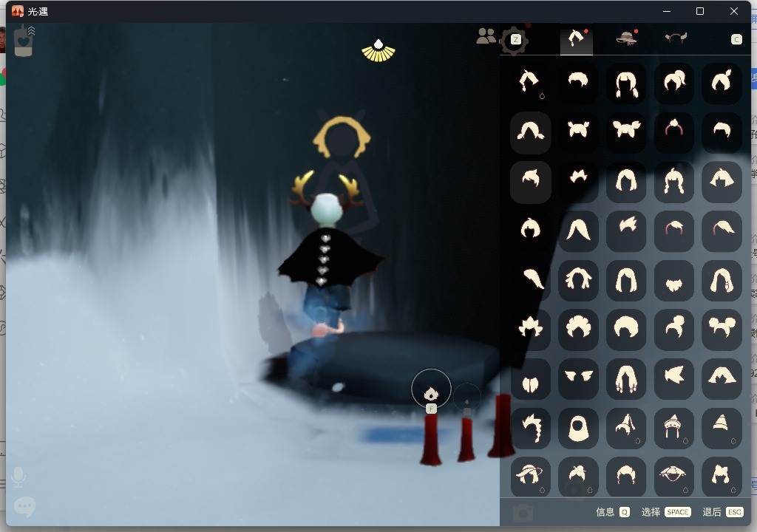Choose the round mushroom afro hairstyle
This screenshot has height=532, width=757.
click(x=626, y=330)
